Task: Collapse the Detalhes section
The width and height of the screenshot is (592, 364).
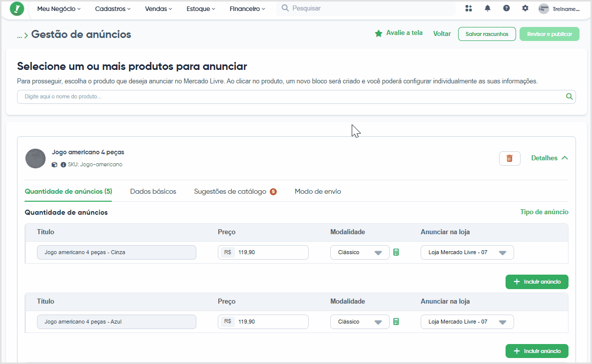Action: (x=550, y=158)
